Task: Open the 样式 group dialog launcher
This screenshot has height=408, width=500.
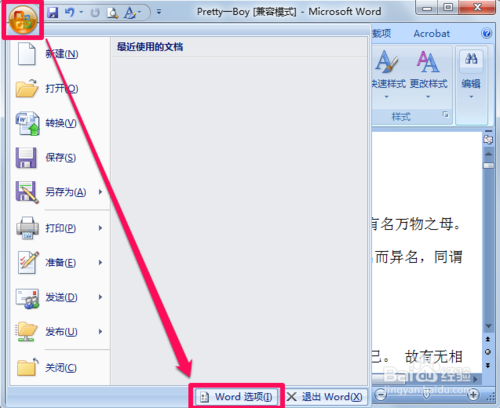Action: coord(445,115)
